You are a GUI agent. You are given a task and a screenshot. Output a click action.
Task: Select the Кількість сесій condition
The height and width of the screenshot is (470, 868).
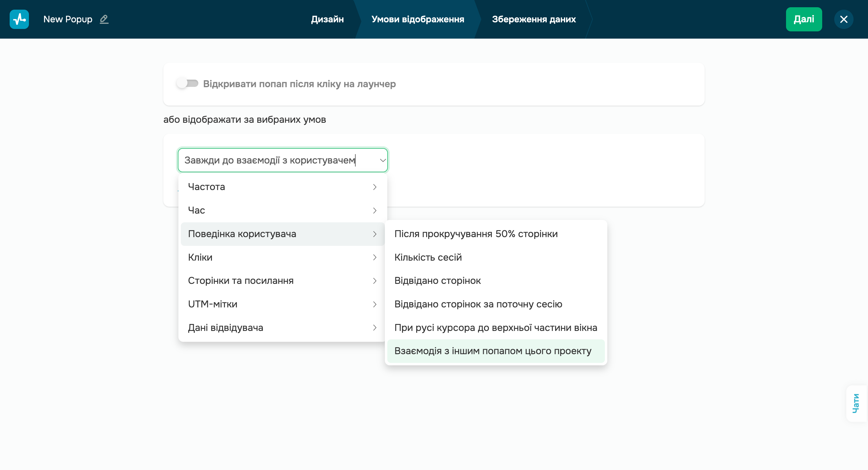[428, 257]
